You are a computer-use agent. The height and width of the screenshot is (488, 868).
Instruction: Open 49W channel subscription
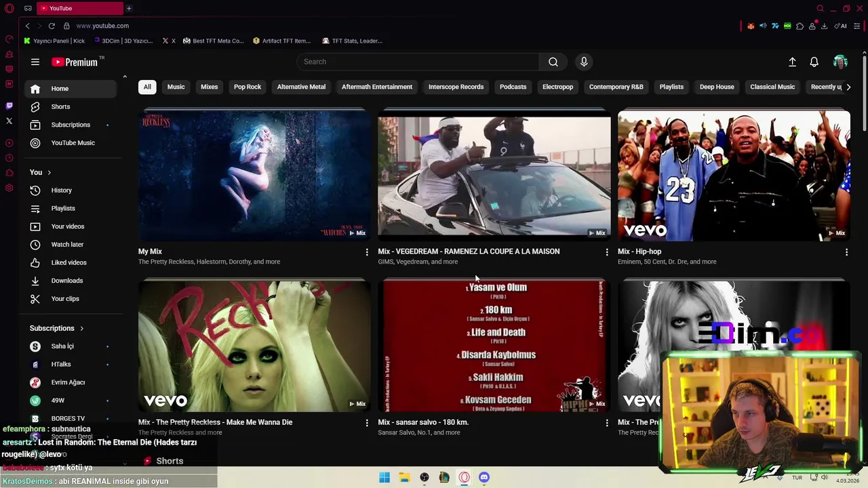[70, 401]
